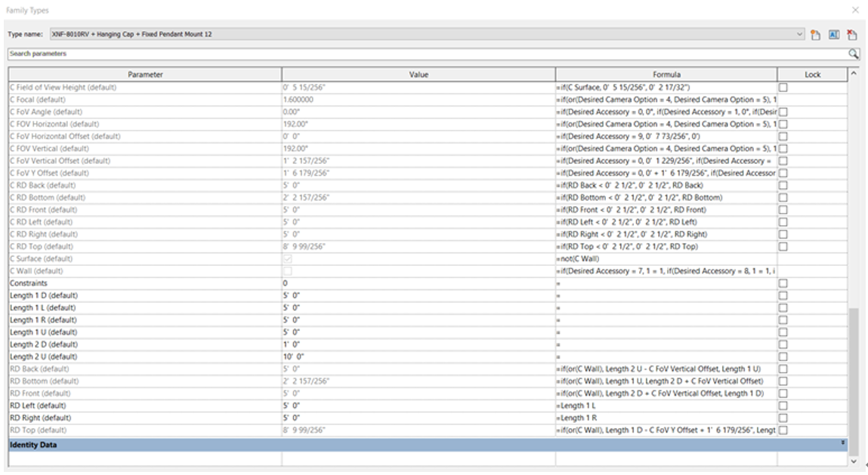Edit the RD Right formula cell
The height and width of the screenshot is (475, 868).
click(666, 418)
